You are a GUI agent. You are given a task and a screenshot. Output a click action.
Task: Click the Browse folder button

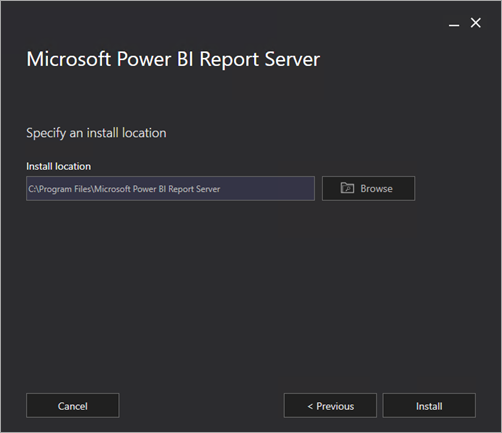[368, 188]
